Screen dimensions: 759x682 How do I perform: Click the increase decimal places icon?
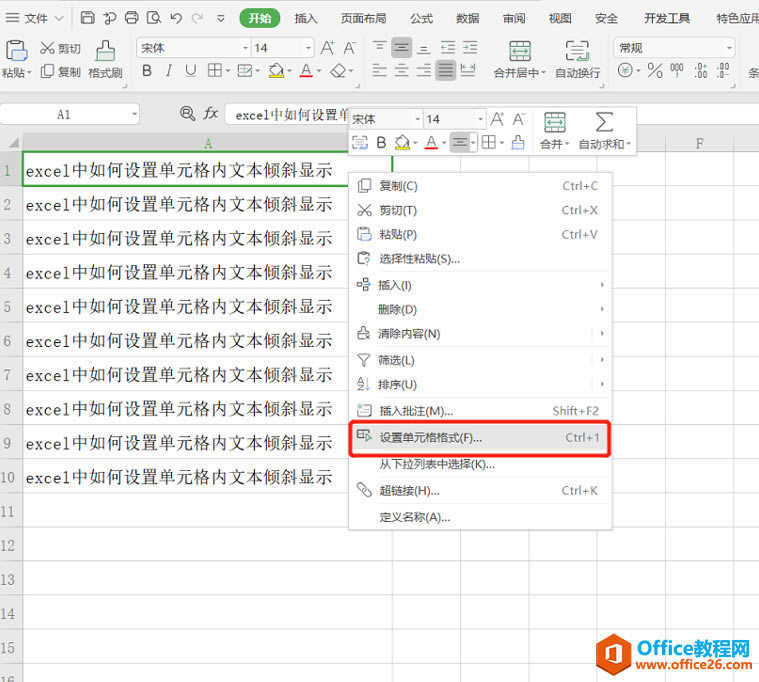[x=700, y=71]
